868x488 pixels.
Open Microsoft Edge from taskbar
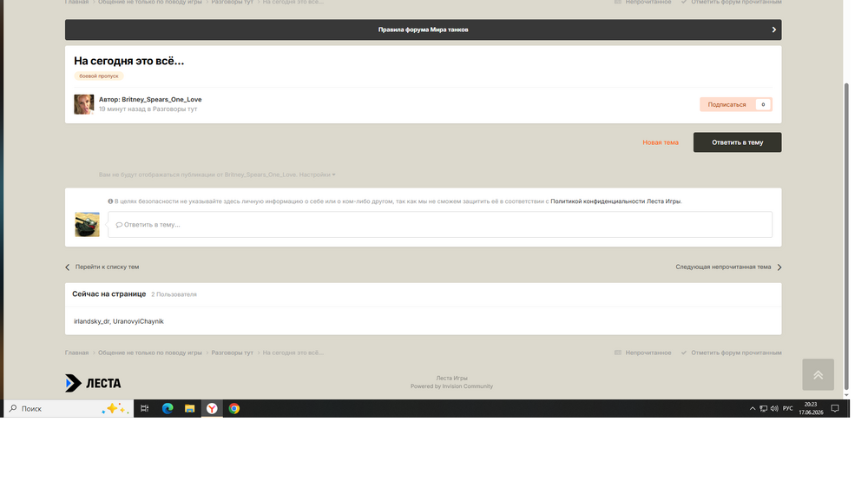coord(168,409)
